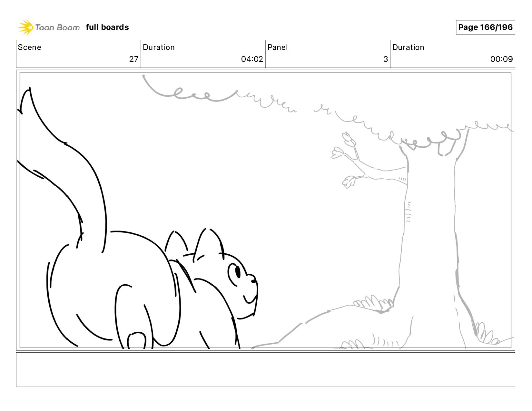
Task: Select the scene duration value '04:02'
Action: pyautogui.click(x=252, y=59)
